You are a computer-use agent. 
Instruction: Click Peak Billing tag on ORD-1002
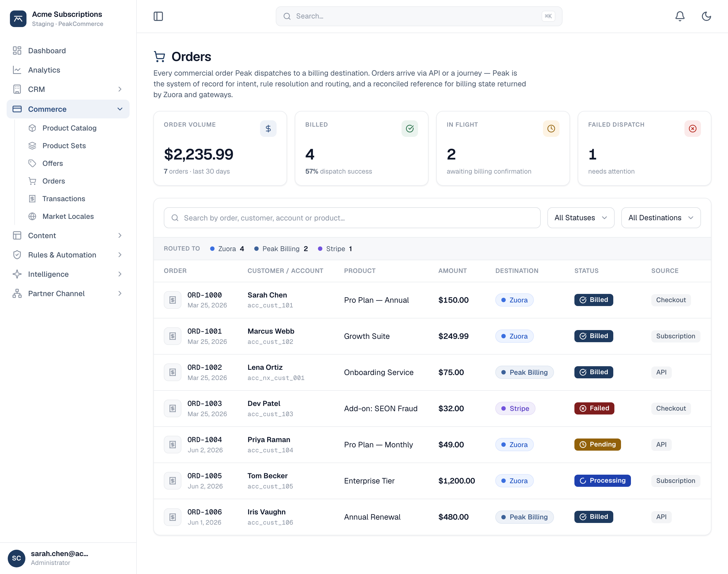point(524,372)
